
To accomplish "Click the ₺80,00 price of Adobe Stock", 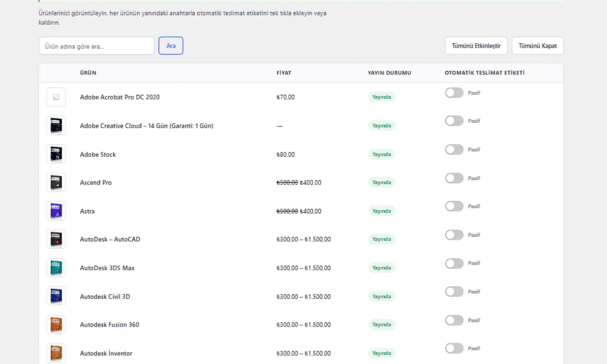I will click(x=285, y=154).
